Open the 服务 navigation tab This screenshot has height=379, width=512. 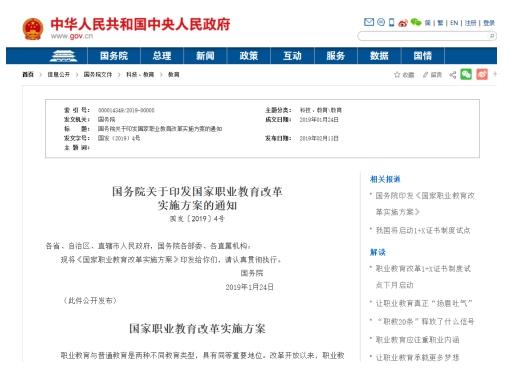336,56
